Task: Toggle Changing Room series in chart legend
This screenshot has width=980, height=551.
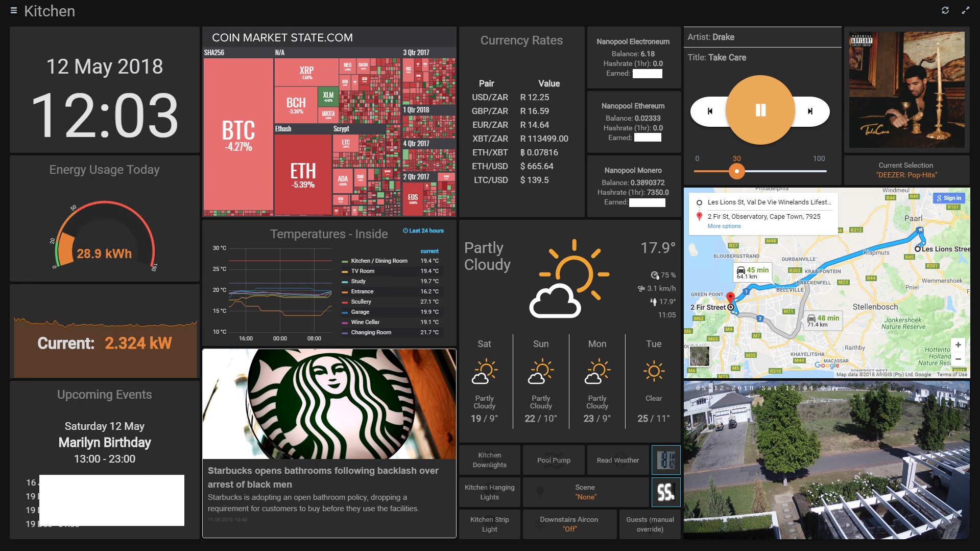Action: pyautogui.click(x=371, y=332)
